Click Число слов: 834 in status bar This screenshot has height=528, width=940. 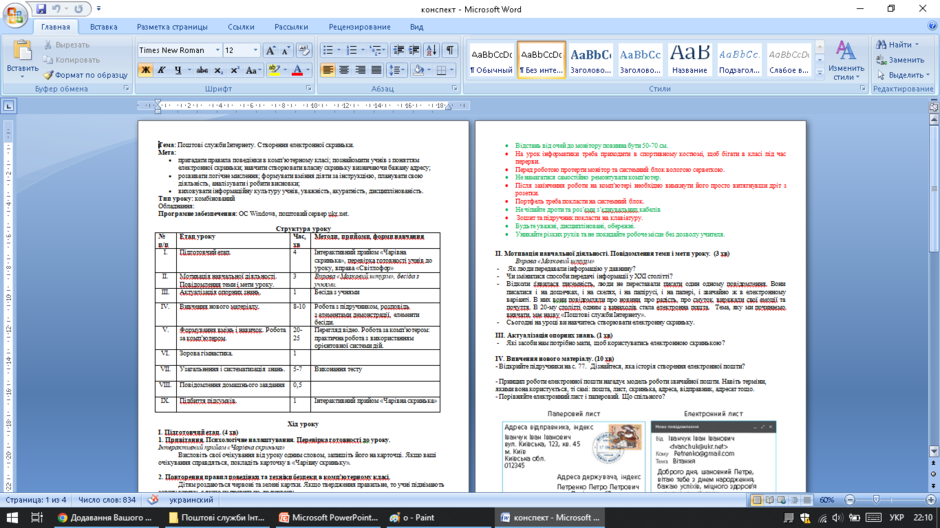[107, 500]
